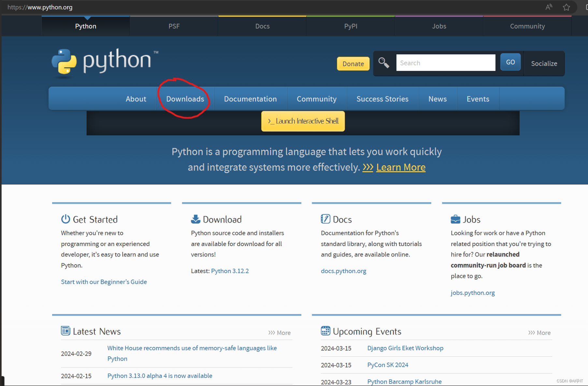Open the Documentation menu
The image size is (588, 386).
(250, 99)
